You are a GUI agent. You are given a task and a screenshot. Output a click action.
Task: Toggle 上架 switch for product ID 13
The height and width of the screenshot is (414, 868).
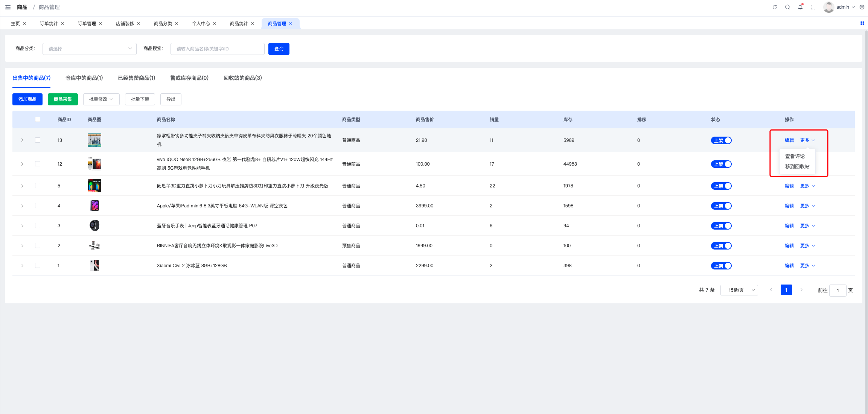[x=721, y=140]
